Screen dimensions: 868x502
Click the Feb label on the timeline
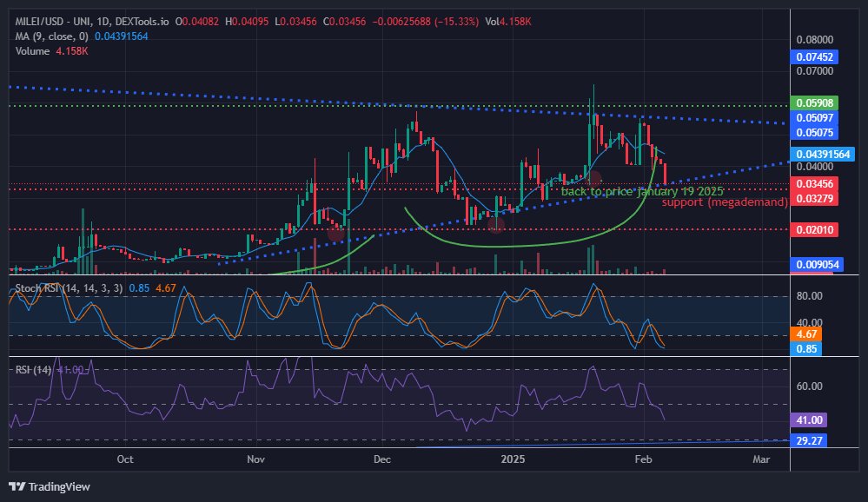click(x=643, y=460)
